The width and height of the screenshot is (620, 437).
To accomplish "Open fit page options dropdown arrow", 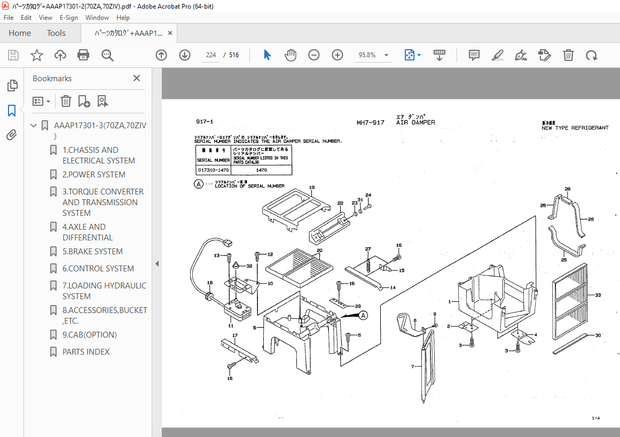I will [419, 55].
